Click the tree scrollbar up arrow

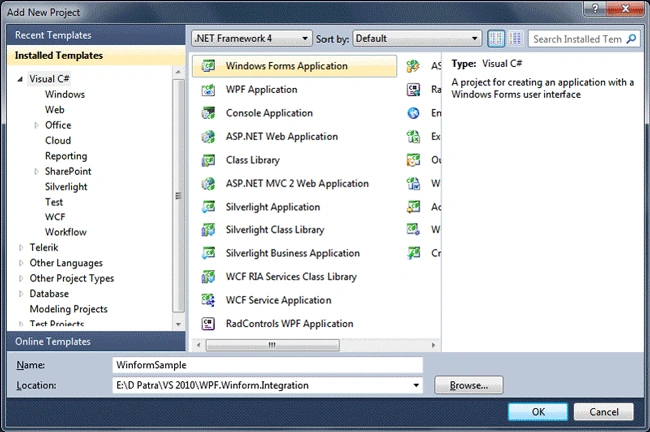[x=178, y=72]
